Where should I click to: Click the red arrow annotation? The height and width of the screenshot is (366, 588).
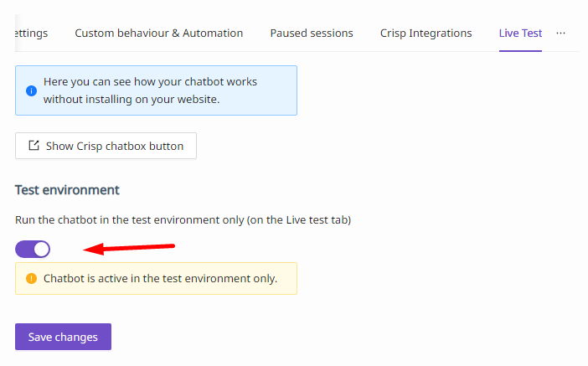pyautogui.click(x=129, y=248)
